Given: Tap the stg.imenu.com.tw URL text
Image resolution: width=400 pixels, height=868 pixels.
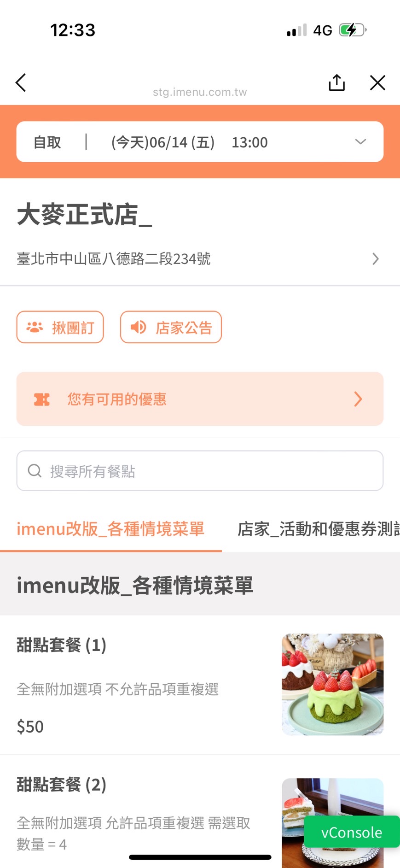Looking at the screenshot, I should click(x=200, y=92).
